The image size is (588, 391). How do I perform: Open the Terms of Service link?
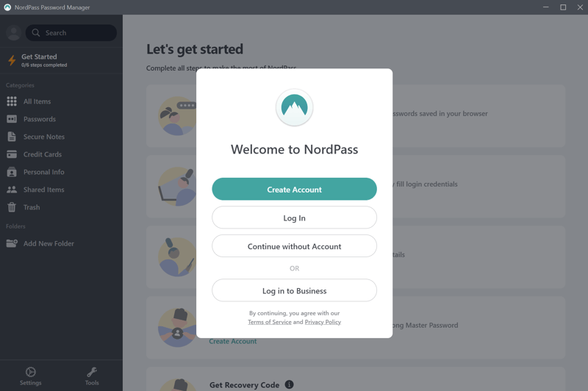click(270, 322)
